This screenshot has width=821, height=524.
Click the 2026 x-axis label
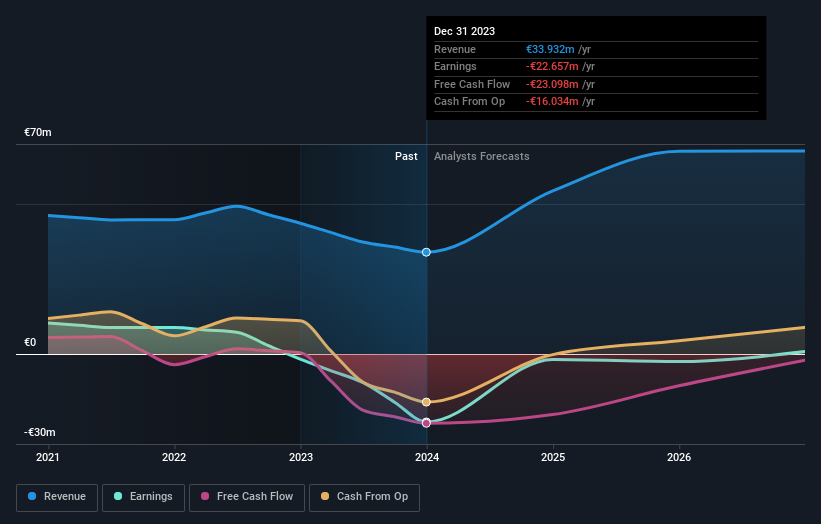click(679, 458)
